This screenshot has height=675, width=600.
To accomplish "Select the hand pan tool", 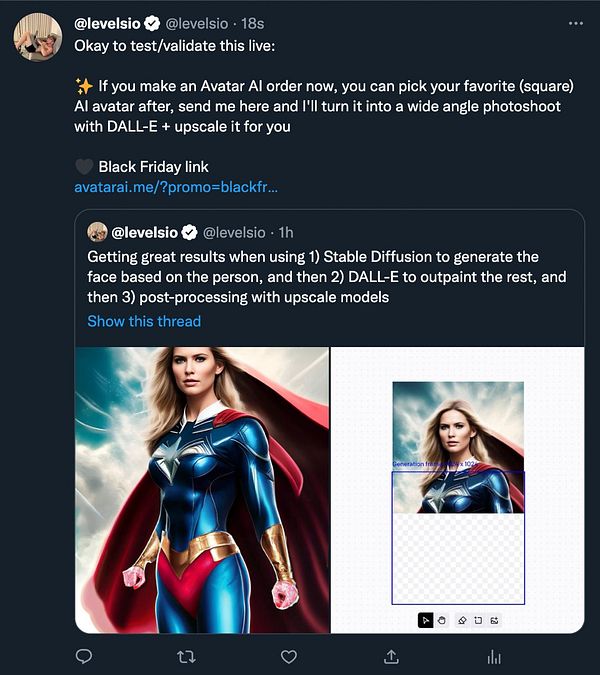I will [443, 620].
